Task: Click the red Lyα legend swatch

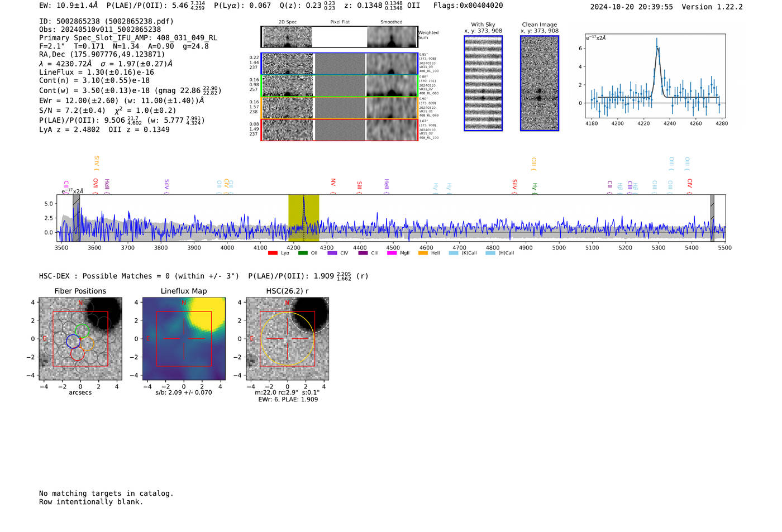Action: pos(273,253)
